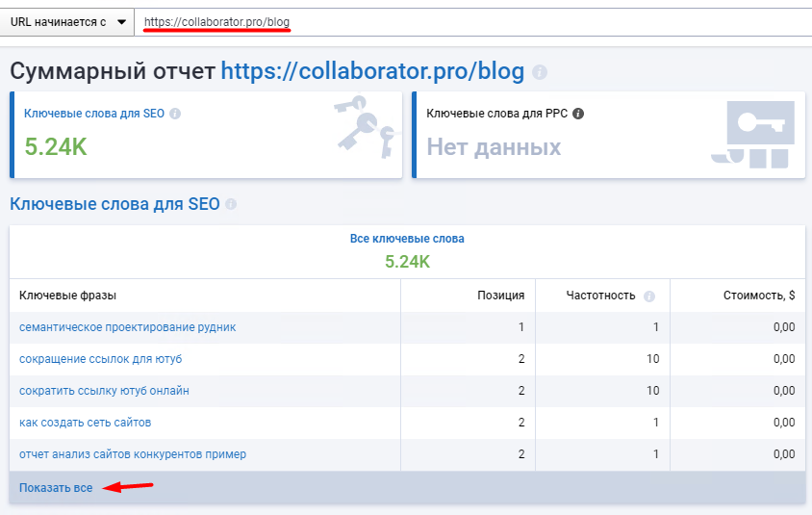Open keyword 'семантическое проектирование рудник'
This screenshot has width=812, height=515.
127,327
